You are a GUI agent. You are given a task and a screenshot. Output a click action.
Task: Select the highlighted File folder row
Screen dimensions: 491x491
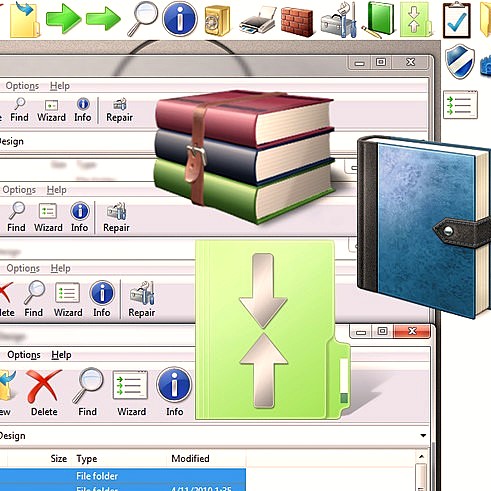[123, 476]
